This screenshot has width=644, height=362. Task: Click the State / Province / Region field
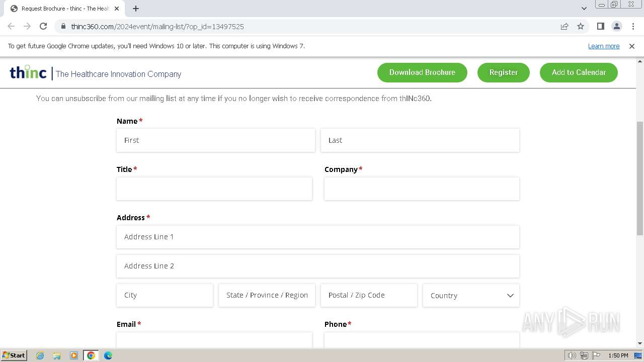point(267,295)
